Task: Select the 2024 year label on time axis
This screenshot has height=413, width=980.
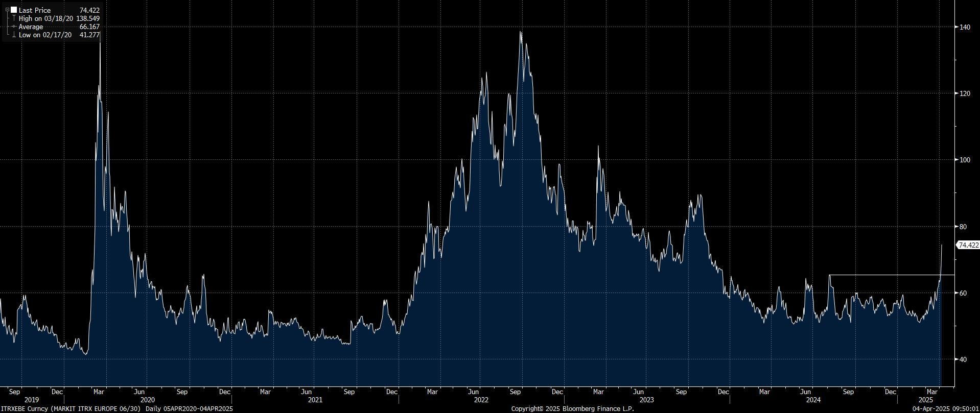Action: click(813, 400)
